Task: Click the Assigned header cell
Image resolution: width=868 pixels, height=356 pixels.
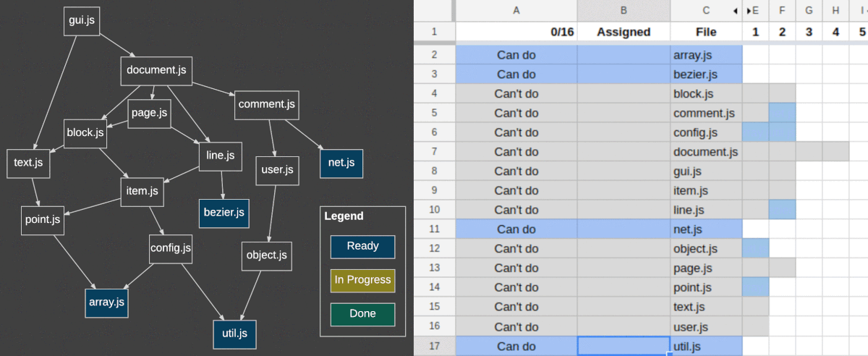Action: pyautogui.click(x=623, y=32)
